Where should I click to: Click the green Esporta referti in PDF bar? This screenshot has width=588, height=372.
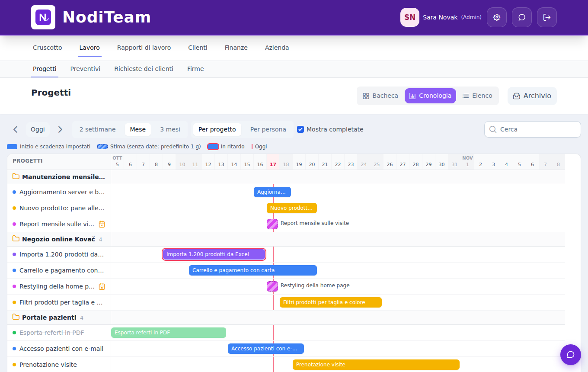169,333
